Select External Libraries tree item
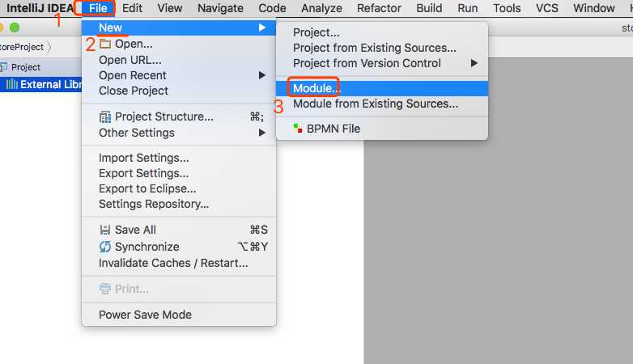The width and height of the screenshot is (633, 364). 40,84
